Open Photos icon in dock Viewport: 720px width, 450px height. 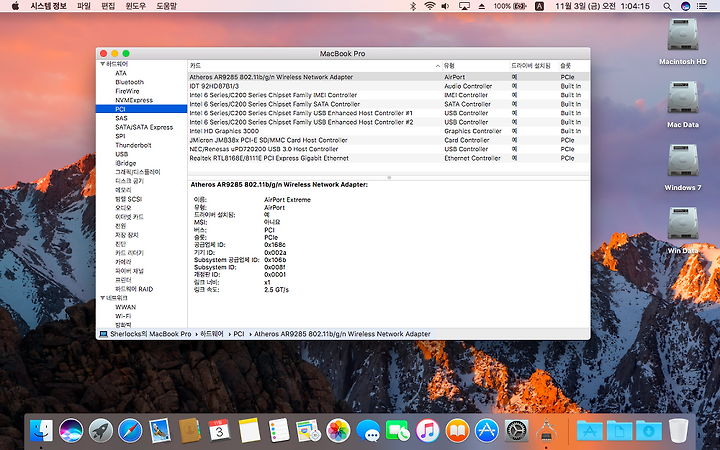pos(338,431)
